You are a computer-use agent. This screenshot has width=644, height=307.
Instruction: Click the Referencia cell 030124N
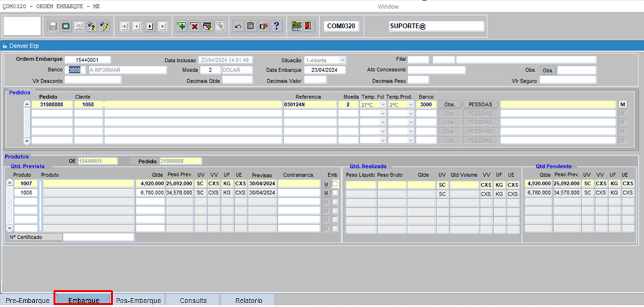[309, 104]
